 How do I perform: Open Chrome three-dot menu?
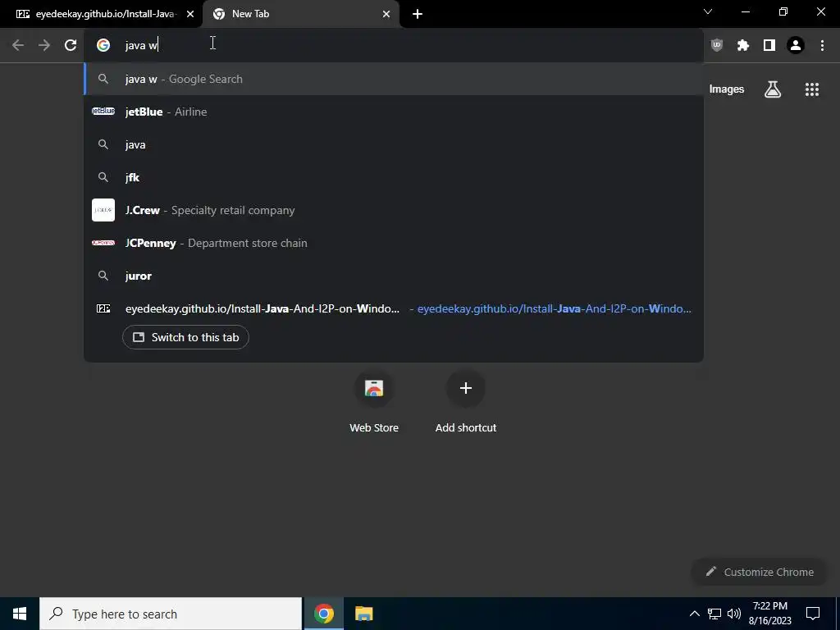tap(822, 45)
